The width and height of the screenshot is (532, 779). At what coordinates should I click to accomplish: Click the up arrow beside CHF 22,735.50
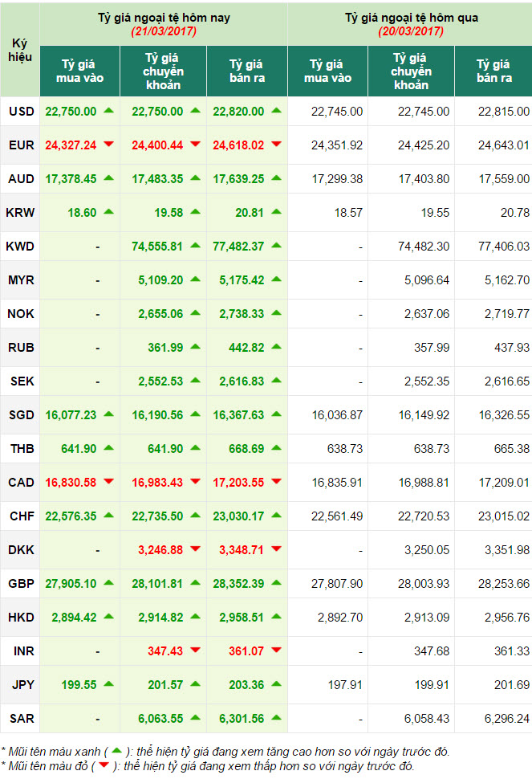point(195,516)
